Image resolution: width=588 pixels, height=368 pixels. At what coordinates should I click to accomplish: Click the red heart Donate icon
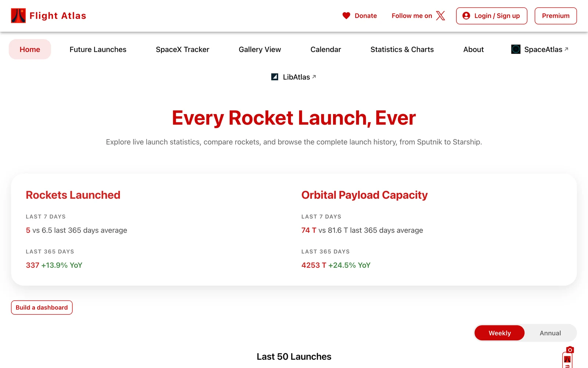346,16
